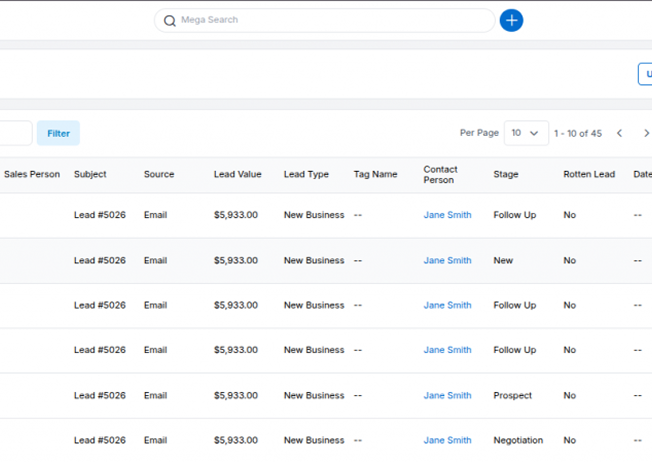Click the Stage column header
Screen dimensions: 652x462
pyautogui.click(x=506, y=174)
